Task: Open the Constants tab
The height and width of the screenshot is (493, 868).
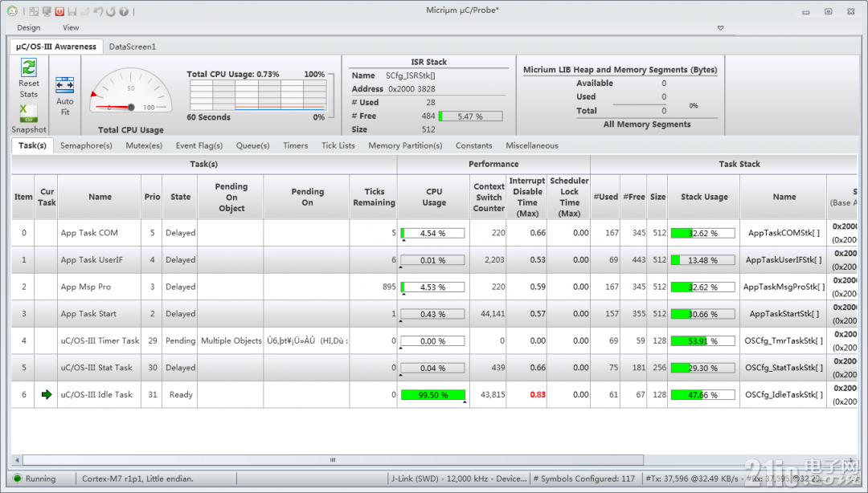Action: 474,145
